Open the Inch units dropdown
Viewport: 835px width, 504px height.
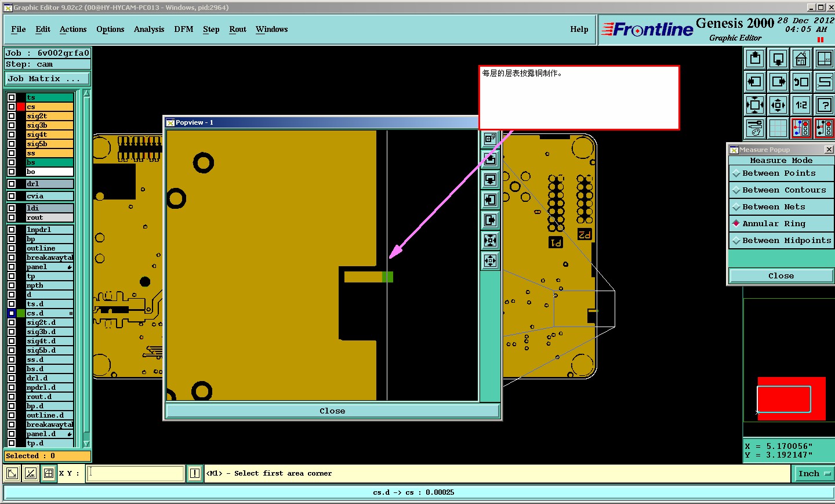814,474
